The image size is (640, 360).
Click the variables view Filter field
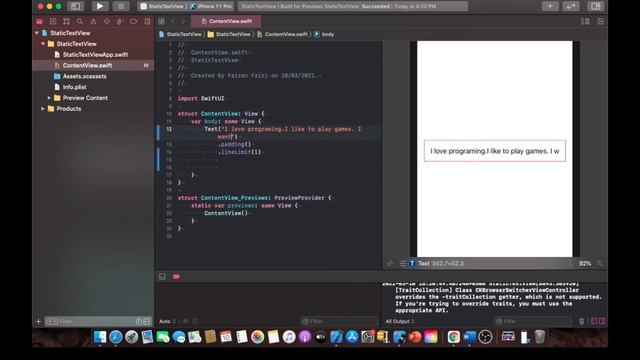(x=340, y=322)
